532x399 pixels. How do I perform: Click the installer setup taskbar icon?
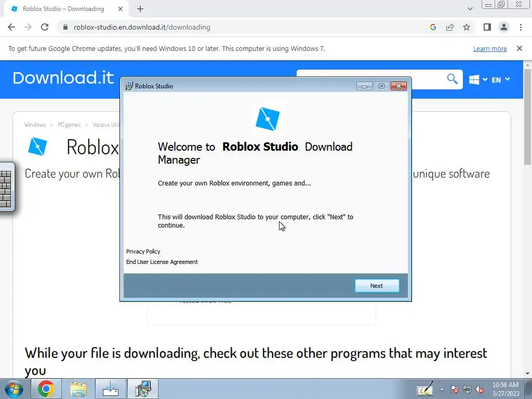143,389
